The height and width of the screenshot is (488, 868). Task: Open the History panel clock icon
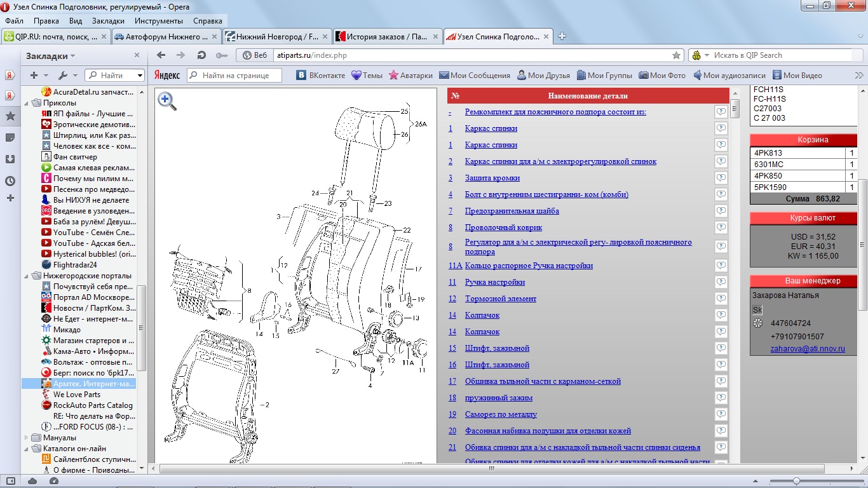click(10, 181)
